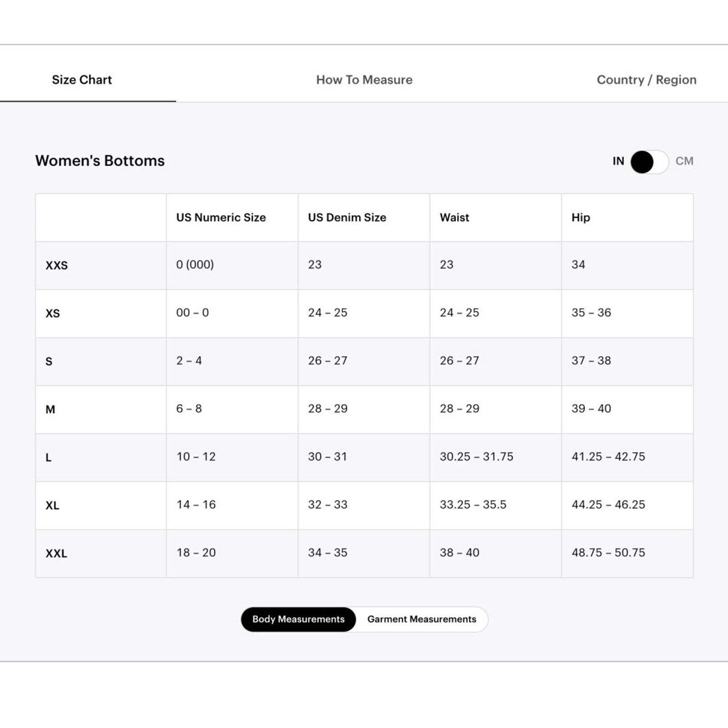Click hip value 48.75 – 50.75

click(608, 553)
